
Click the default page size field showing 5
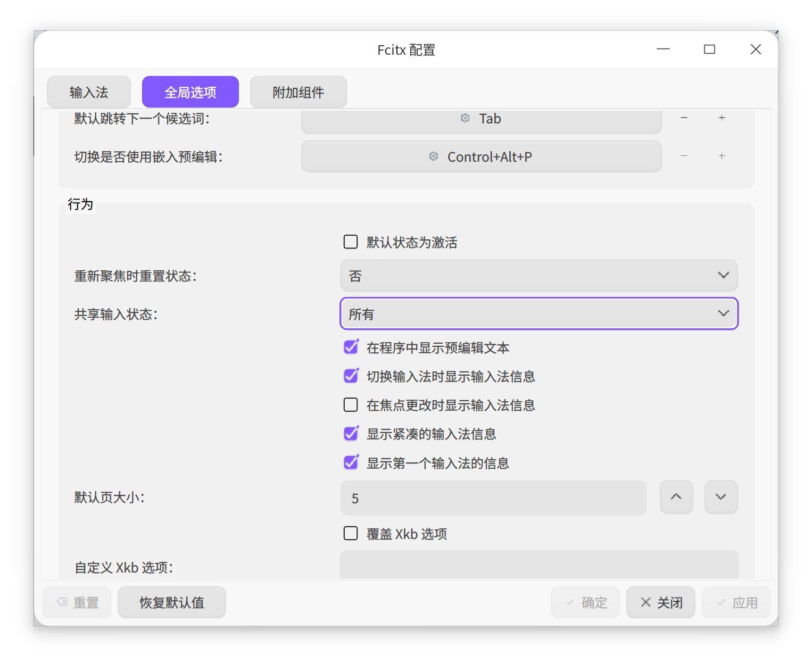point(493,498)
